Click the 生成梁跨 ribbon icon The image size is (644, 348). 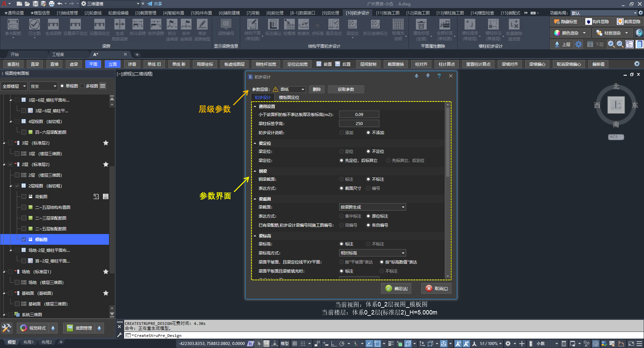pyautogui.click(x=53, y=24)
